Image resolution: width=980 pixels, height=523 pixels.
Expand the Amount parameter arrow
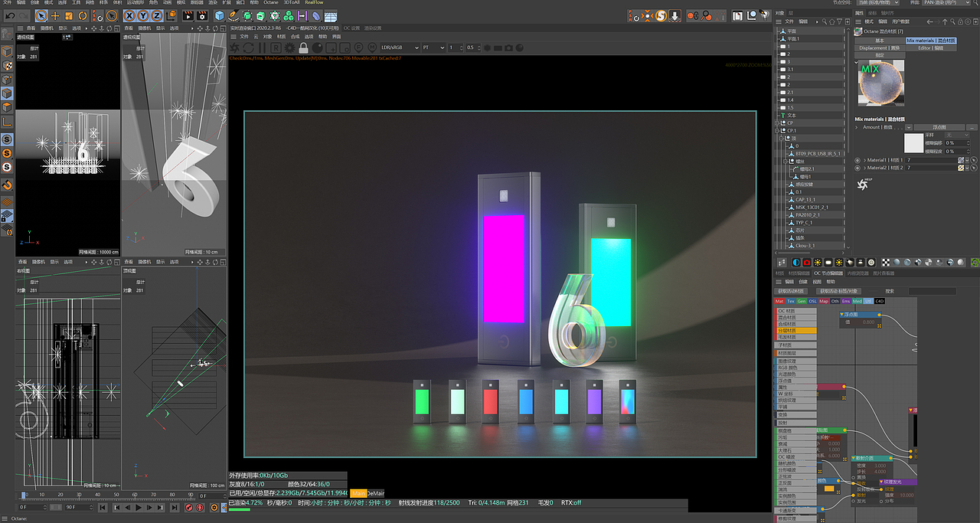856,127
